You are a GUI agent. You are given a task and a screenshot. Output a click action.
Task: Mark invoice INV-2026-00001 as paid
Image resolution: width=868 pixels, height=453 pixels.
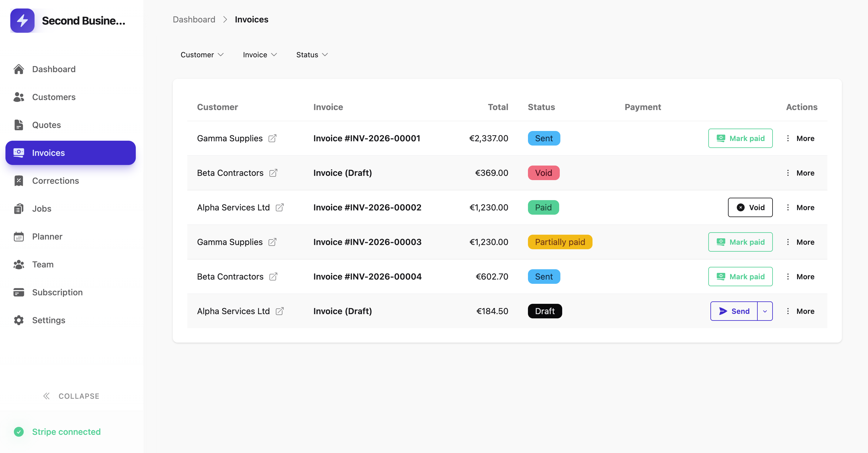point(740,139)
